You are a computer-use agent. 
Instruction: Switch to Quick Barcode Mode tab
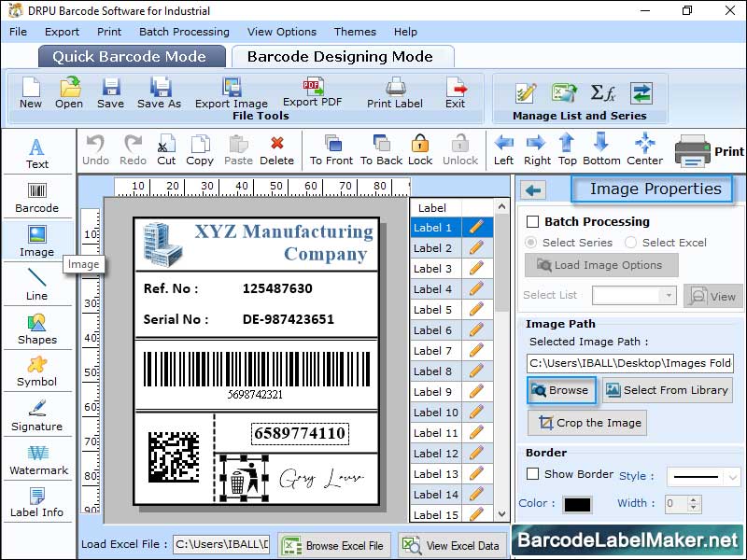coord(131,56)
